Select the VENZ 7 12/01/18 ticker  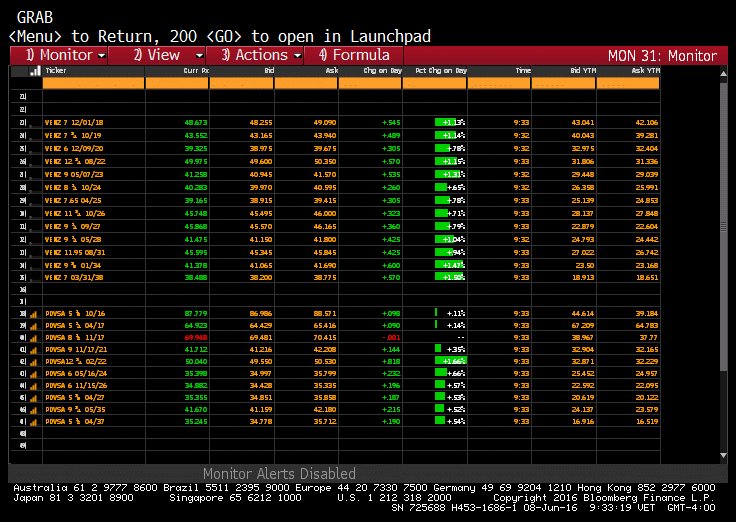coord(74,123)
